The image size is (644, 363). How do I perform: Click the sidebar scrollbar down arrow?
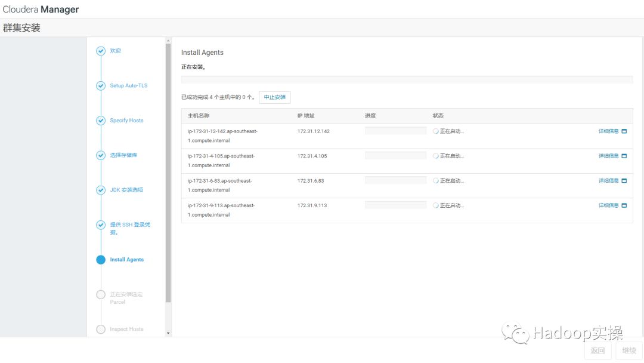(168, 333)
